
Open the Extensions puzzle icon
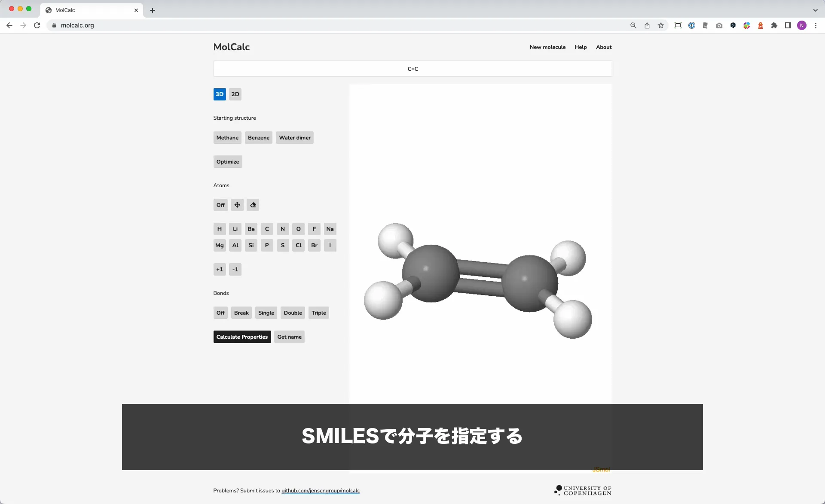pyautogui.click(x=774, y=25)
